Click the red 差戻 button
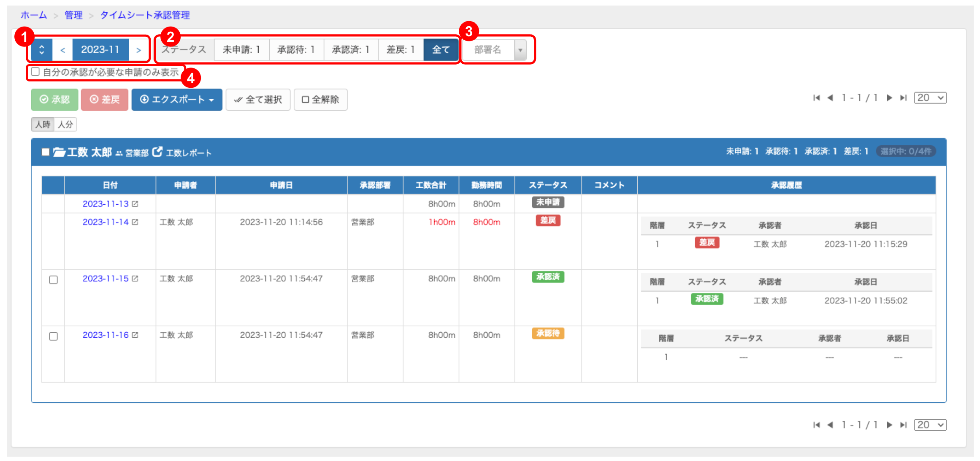The height and width of the screenshot is (461, 980). (105, 100)
